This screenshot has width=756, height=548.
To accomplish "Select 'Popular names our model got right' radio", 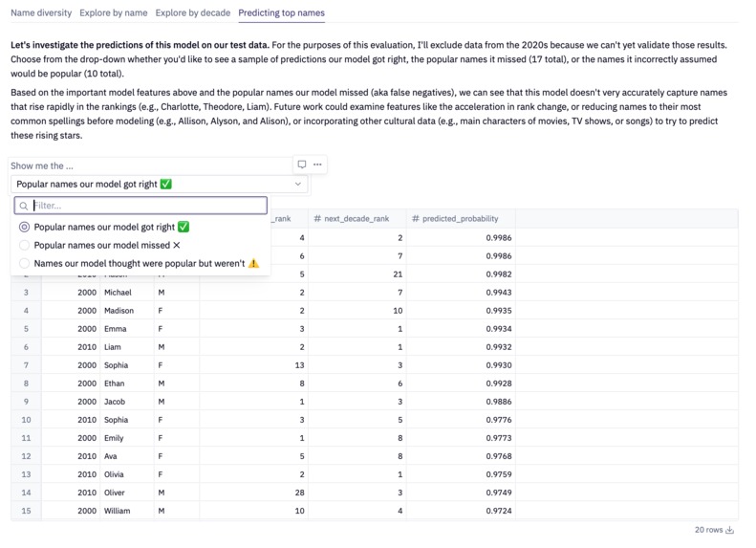I will (24, 227).
